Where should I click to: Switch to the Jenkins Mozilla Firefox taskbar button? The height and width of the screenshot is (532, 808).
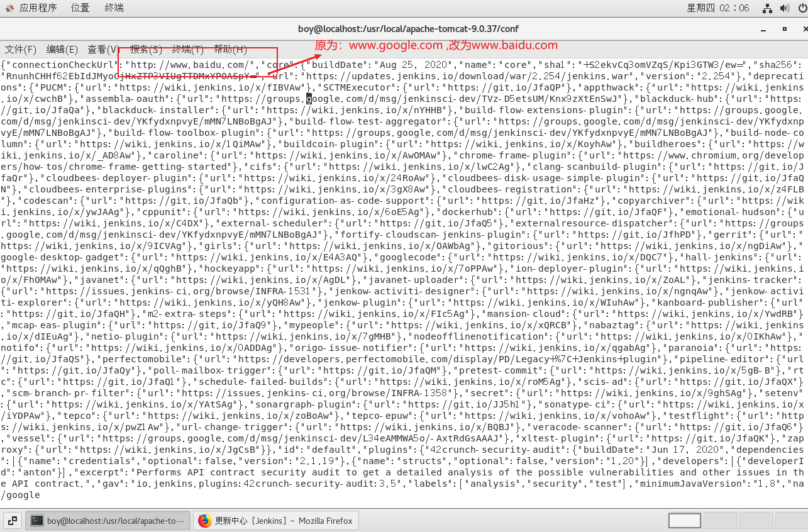276,521
